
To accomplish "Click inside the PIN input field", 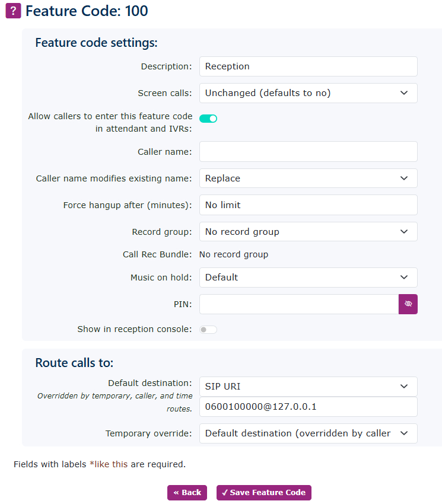I will (x=298, y=304).
